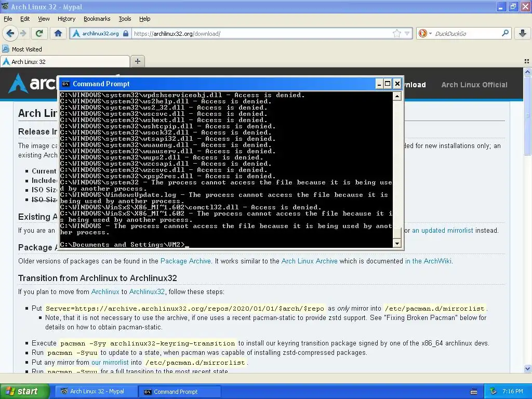This screenshot has height=399, width=532.
Task: Open the DuckDuckGo search engine icon
Action: (x=422, y=33)
